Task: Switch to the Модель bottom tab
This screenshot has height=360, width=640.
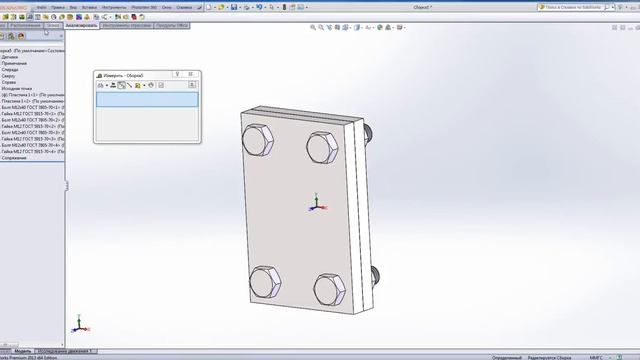Action: point(22,351)
